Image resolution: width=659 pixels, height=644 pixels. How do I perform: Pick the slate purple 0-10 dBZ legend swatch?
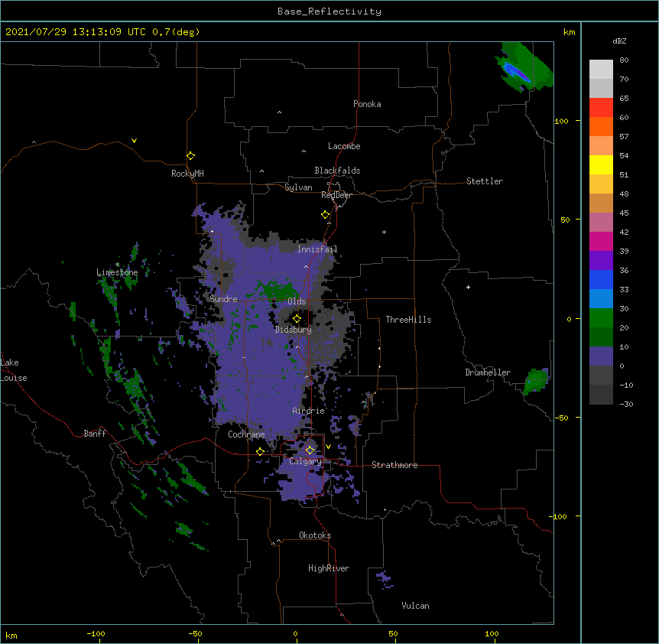pos(601,356)
